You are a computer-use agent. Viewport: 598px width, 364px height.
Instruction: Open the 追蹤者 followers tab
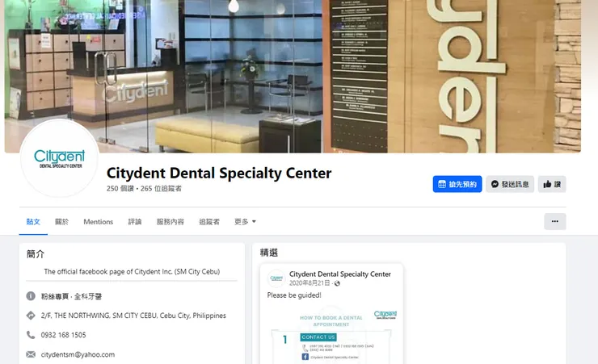tap(209, 222)
